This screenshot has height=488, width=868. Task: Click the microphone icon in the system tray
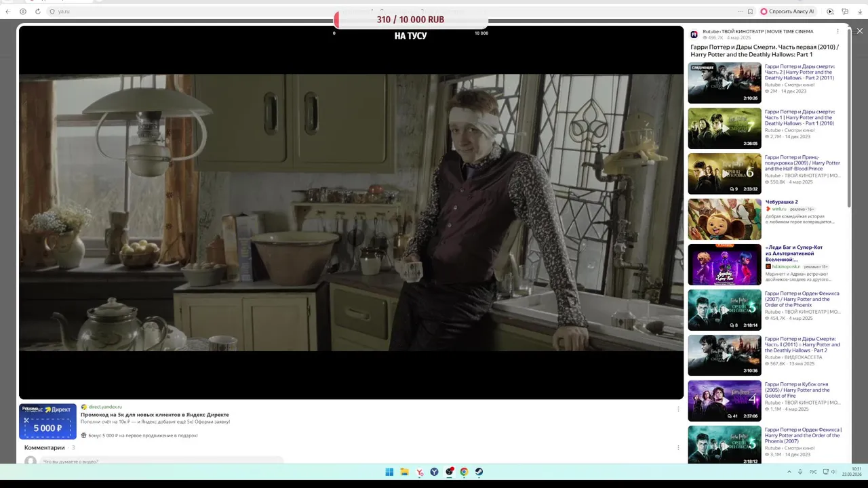pyautogui.click(x=800, y=472)
